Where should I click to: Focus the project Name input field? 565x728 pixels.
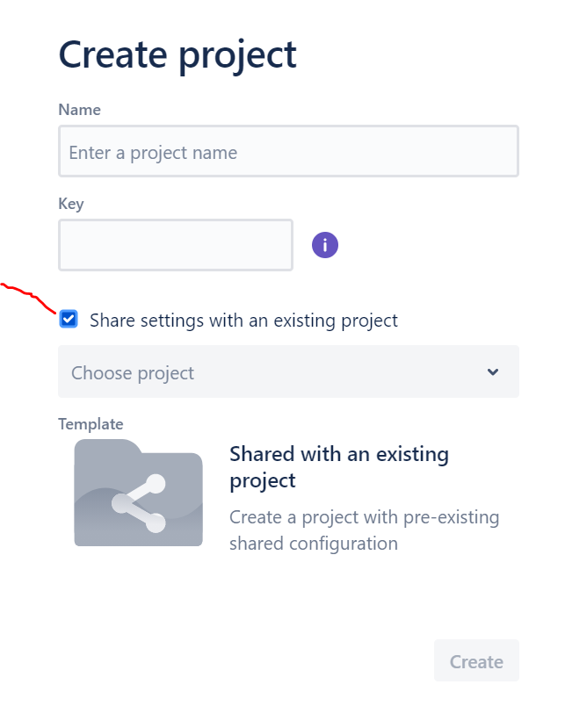pos(288,151)
